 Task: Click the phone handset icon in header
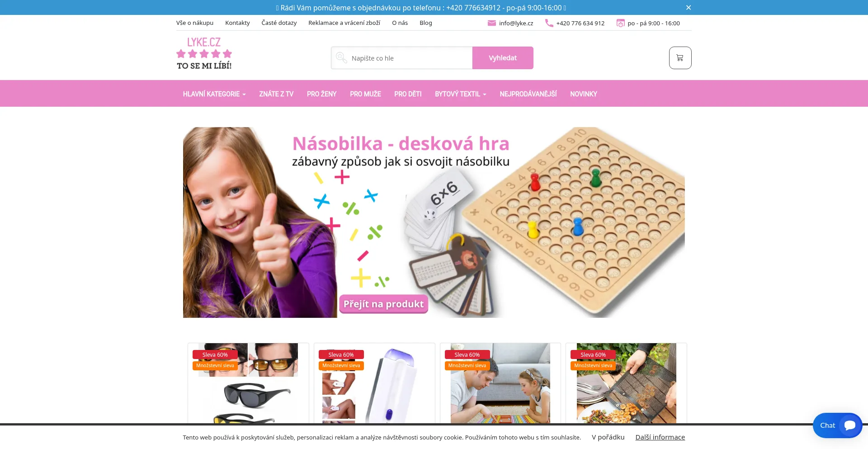[549, 23]
